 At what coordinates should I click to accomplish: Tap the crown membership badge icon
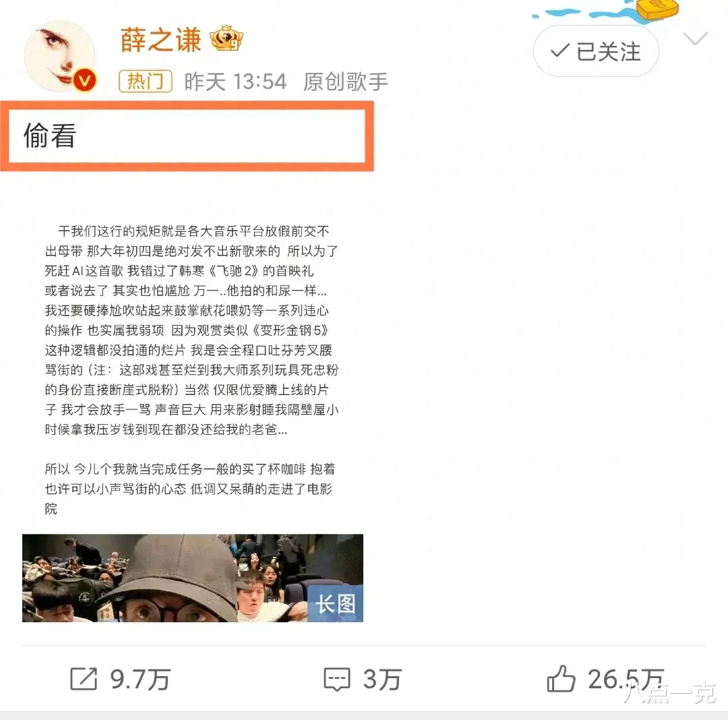[x=226, y=39]
